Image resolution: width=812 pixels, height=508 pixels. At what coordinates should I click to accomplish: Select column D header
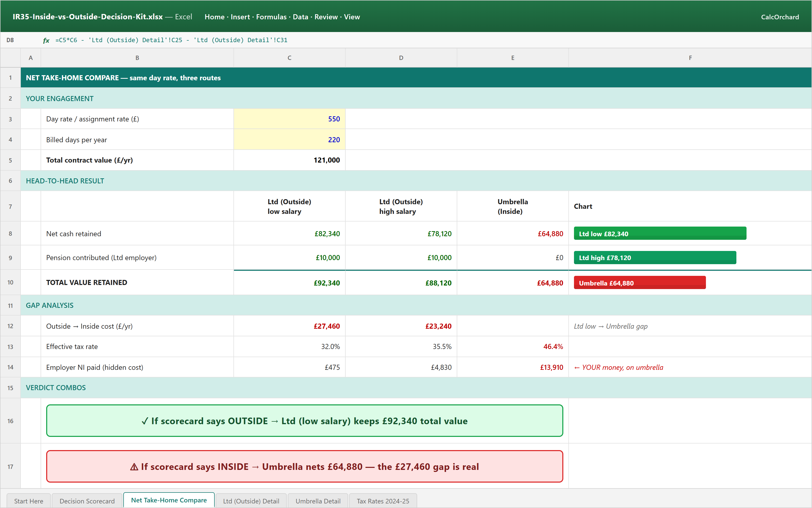click(401, 58)
